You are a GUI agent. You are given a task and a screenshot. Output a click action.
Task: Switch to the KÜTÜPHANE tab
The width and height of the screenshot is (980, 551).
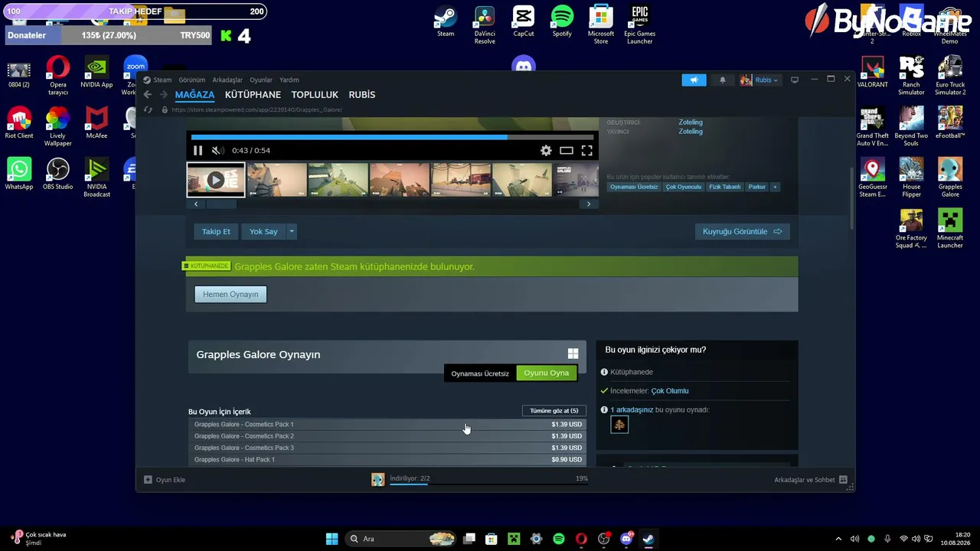point(253,95)
